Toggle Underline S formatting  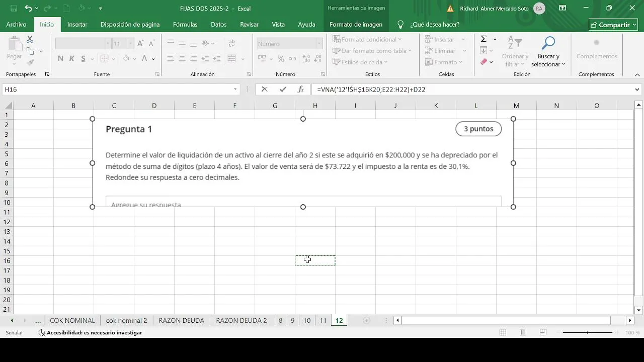(x=84, y=58)
